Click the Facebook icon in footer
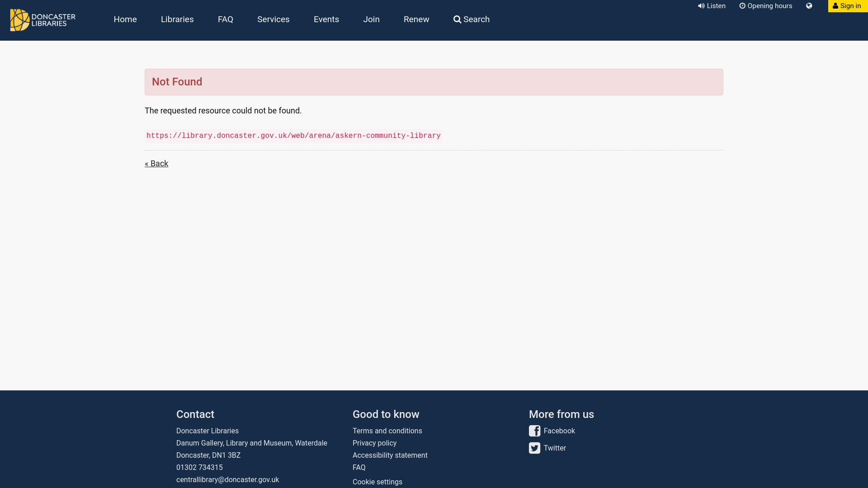Viewport: 868px width, 488px height. 534,431
